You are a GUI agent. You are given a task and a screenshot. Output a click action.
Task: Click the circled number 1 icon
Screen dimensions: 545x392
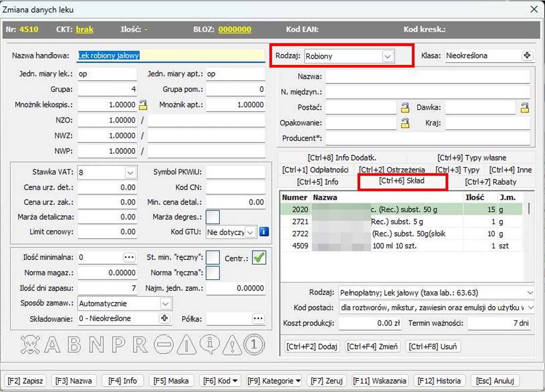(x=254, y=345)
